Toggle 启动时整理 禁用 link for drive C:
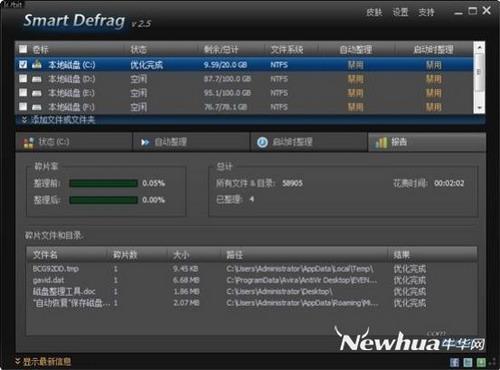This screenshot has width=500, height=370. (x=434, y=65)
